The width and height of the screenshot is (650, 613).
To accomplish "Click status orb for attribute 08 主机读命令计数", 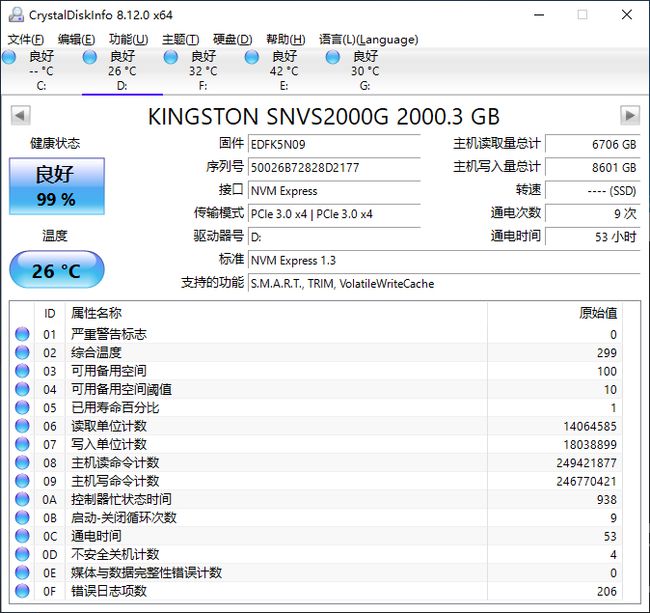I will click(x=22, y=463).
